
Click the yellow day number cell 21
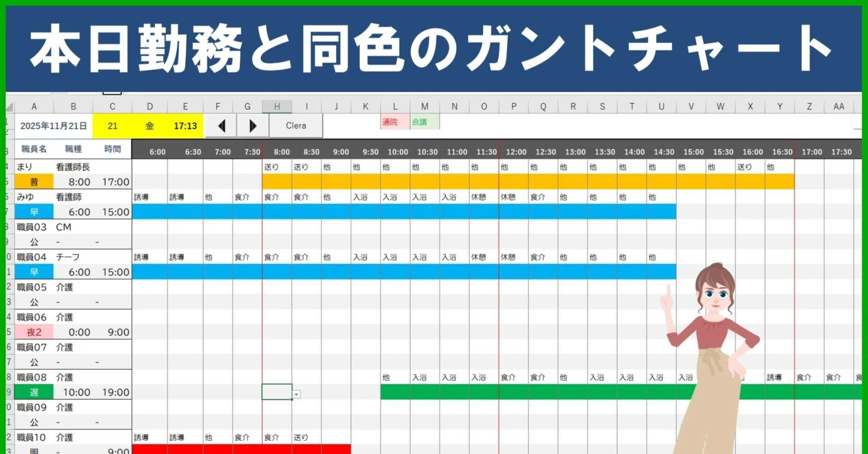click(112, 126)
